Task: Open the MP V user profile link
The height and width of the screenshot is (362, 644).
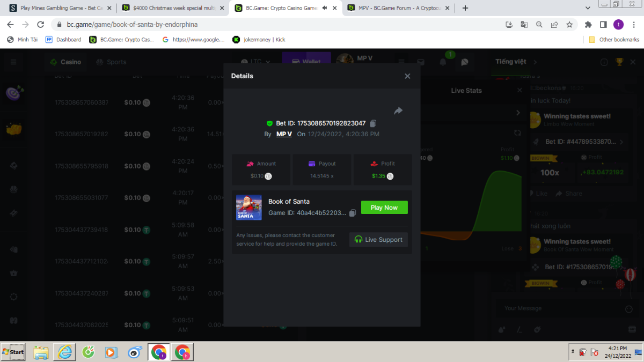Action: [x=284, y=134]
